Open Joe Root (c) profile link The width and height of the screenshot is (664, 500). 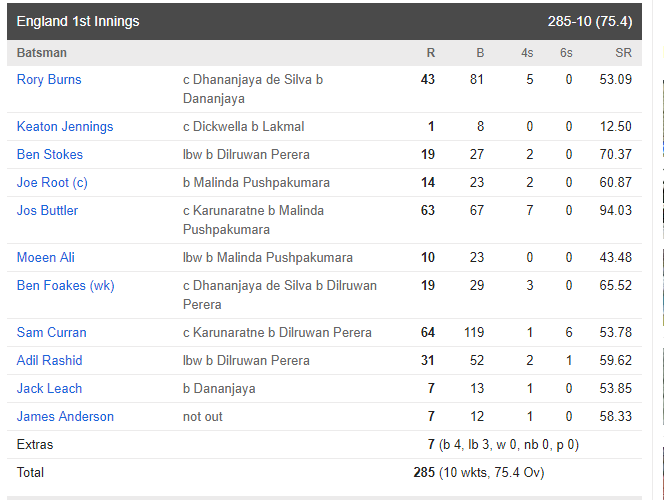tap(52, 182)
